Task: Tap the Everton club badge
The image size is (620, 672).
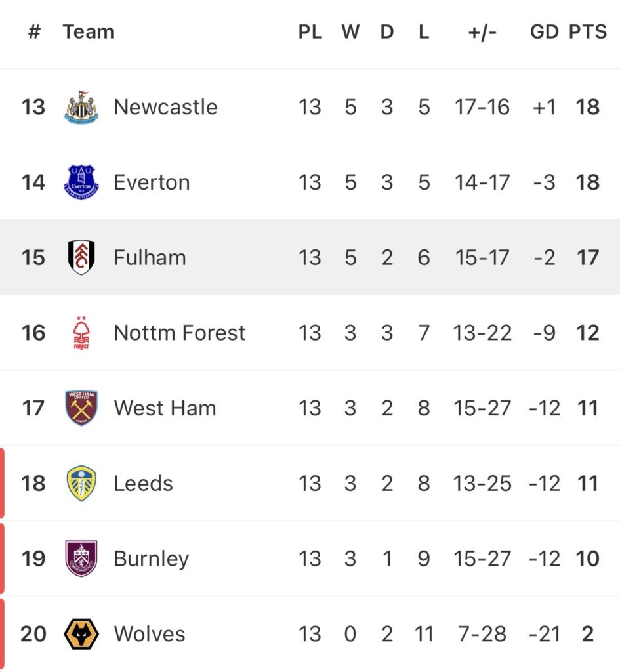Action: coord(81,182)
